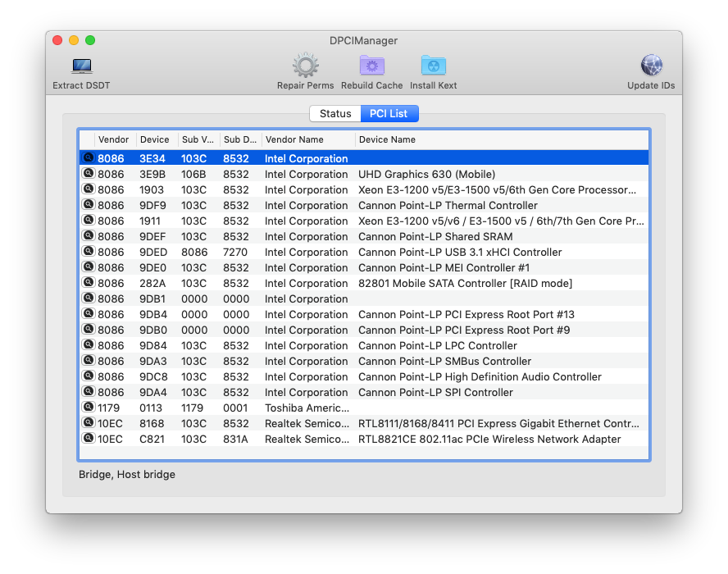Click sub vendor value 106B
Screen dimensions: 728x574
point(193,174)
